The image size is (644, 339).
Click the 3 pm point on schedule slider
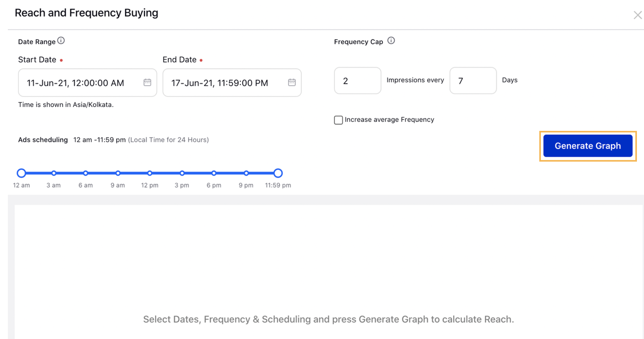pos(182,173)
